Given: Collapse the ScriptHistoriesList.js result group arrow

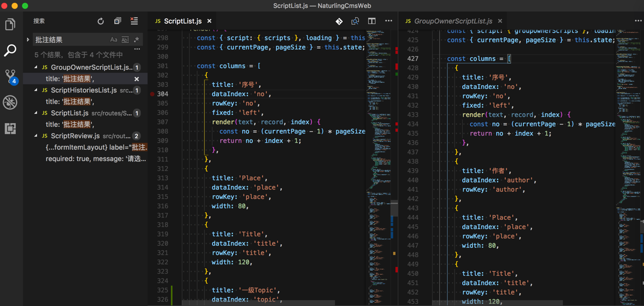Looking at the screenshot, I should point(36,90).
